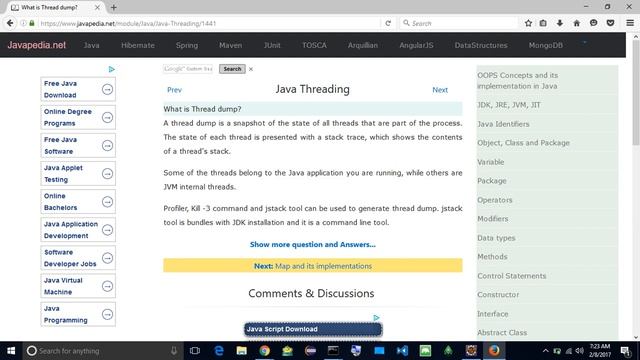The height and width of the screenshot is (360, 640).
Task: Open the Windows Start menu
Action: 11,351
